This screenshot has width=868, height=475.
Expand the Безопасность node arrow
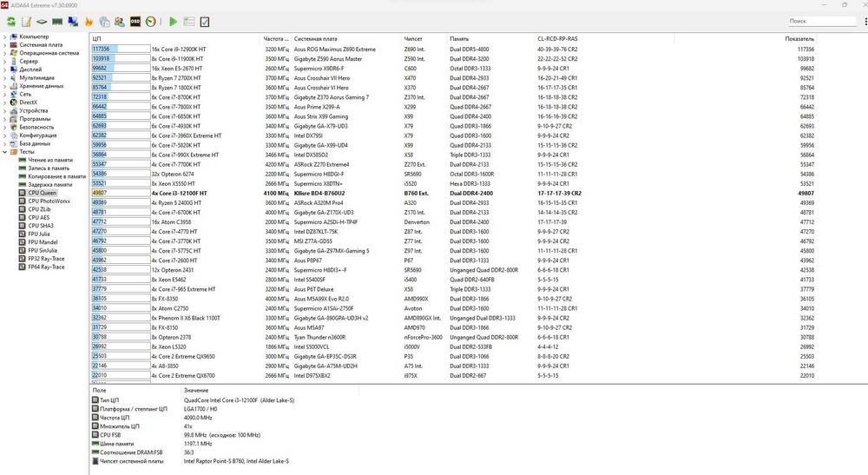coord(4,128)
